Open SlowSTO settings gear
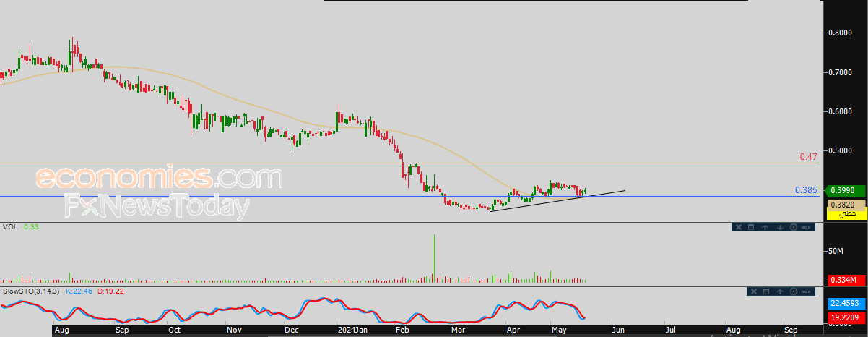The height and width of the screenshot is (337, 868). click(x=794, y=291)
